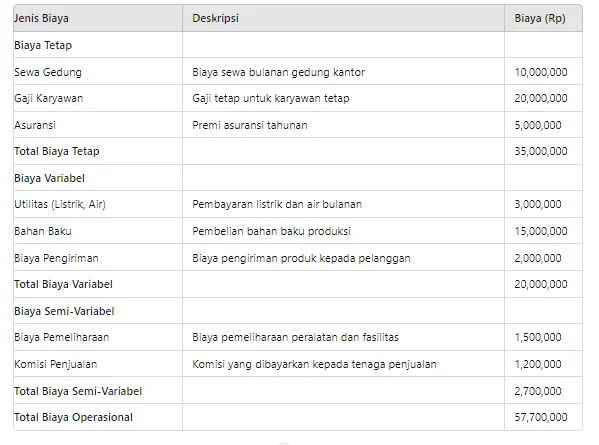Click the Total Biaya Operasional label

pos(73,417)
